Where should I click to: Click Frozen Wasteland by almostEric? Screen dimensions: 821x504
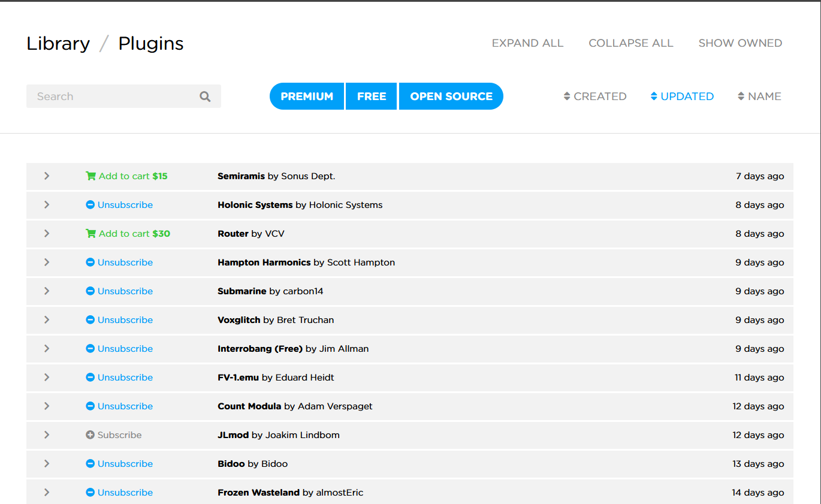[290, 493]
